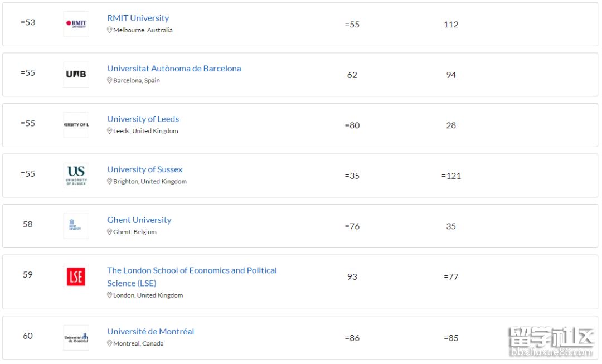
Task: Click the Brighton, United Kingdom location text
Action: [x=149, y=182]
